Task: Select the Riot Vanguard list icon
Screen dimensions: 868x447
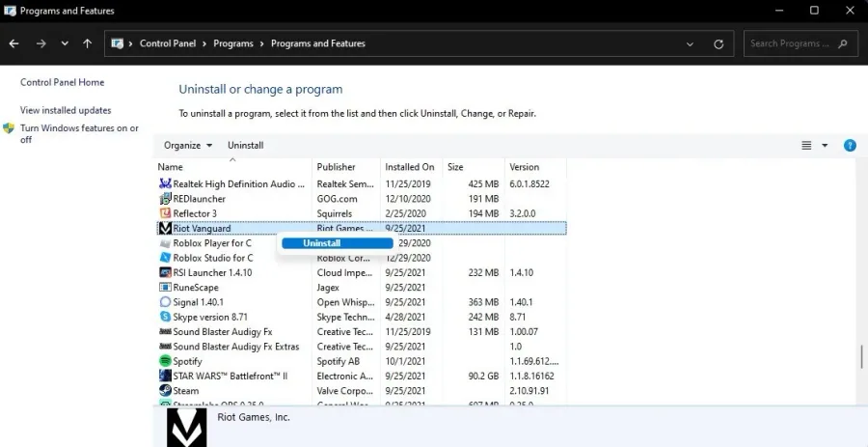Action: point(165,228)
